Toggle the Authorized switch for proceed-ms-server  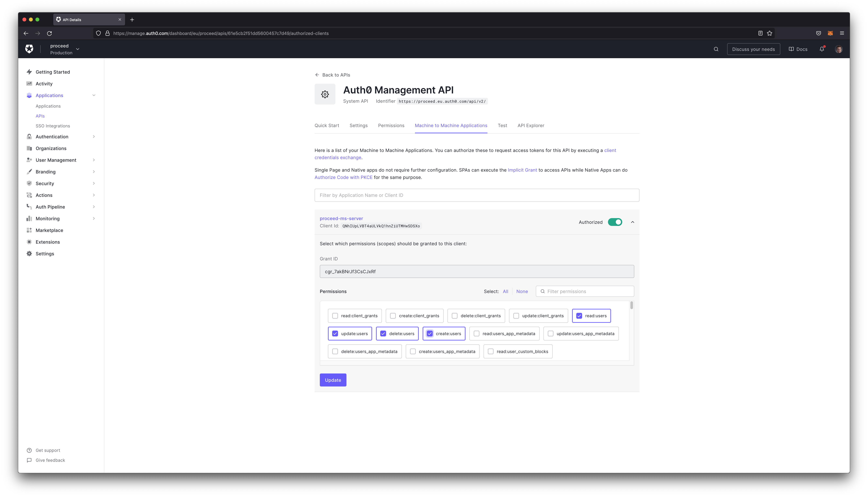pos(614,222)
